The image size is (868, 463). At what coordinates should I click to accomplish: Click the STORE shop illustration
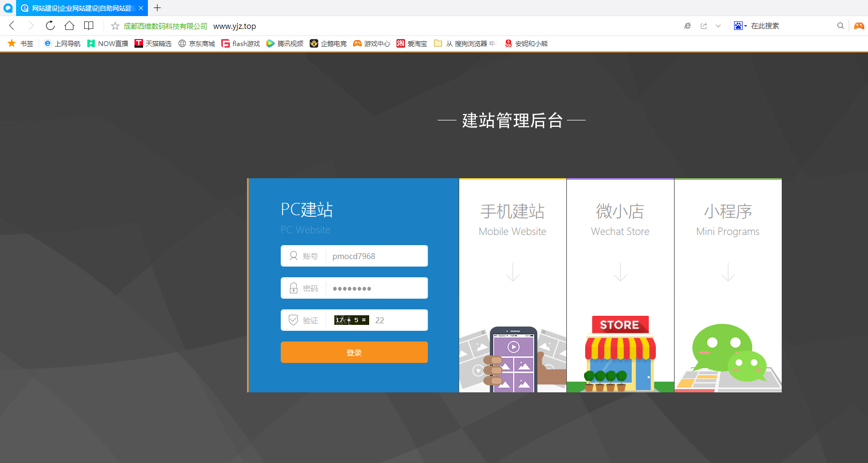tap(620, 353)
